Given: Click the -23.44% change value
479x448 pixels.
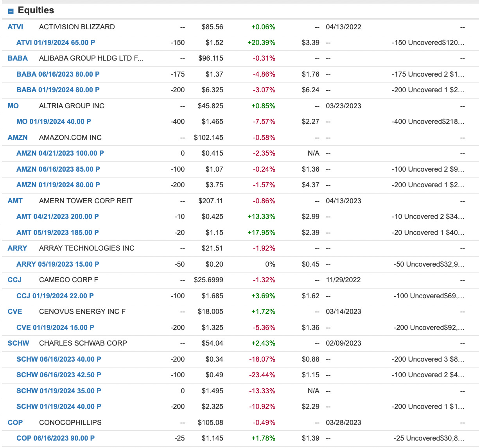Looking at the screenshot, I should [x=262, y=375].
